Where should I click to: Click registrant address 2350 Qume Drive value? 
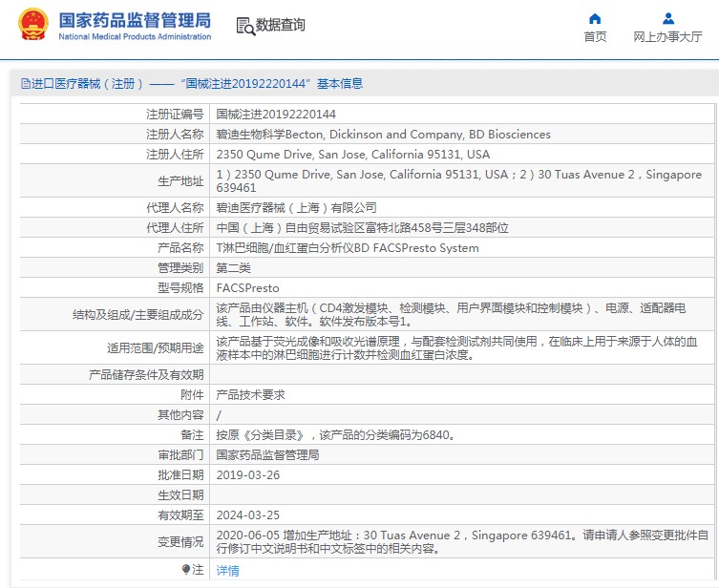pos(353,155)
